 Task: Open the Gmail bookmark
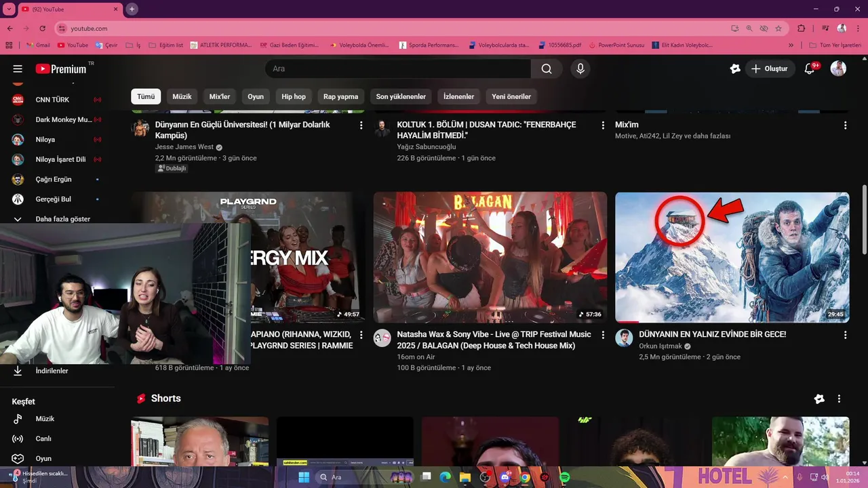38,45
